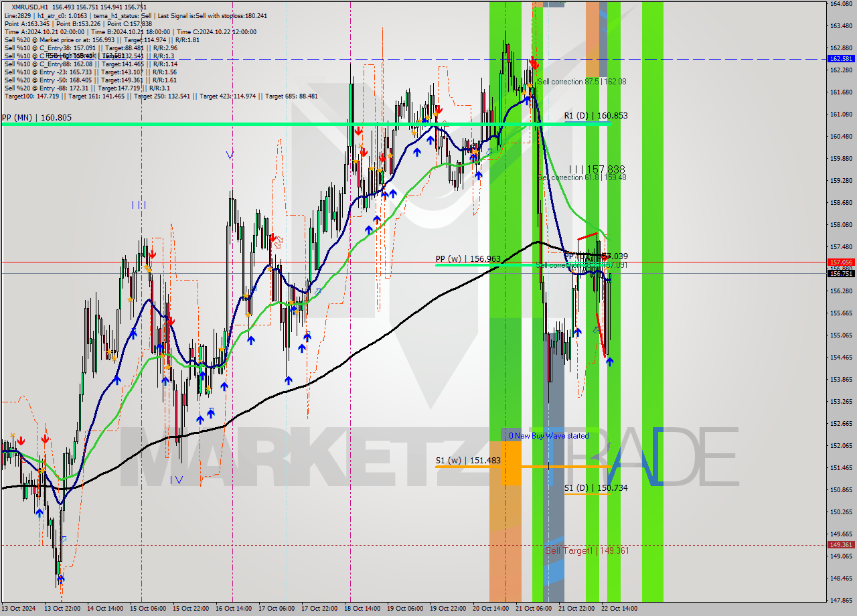Click the 'PP (MN) | 160.805' label

37,117
